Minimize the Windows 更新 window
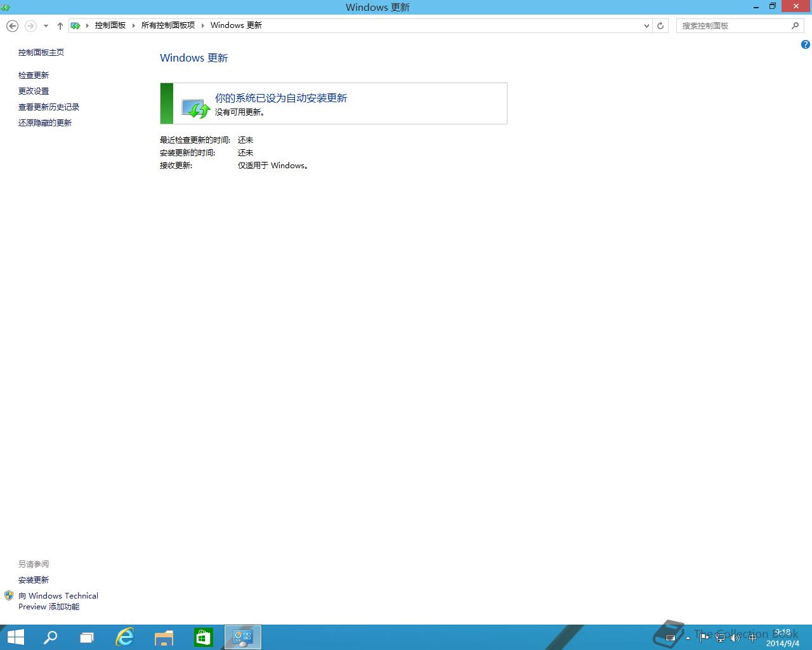Screen dimensions: 812x650 [756, 7]
